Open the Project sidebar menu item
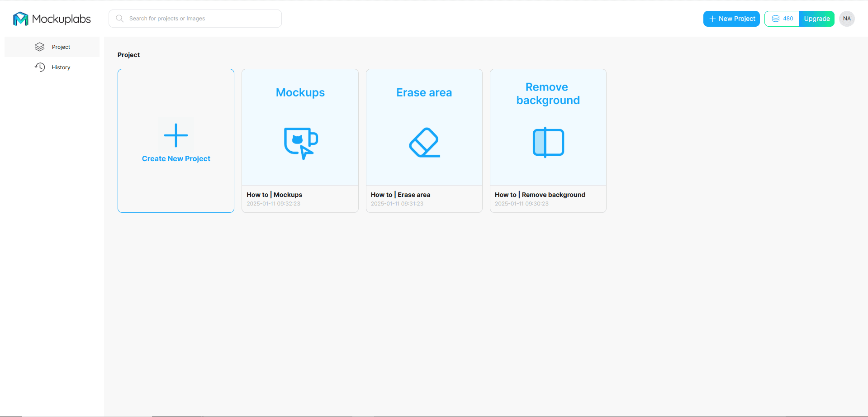The height and width of the screenshot is (417, 868). [x=52, y=47]
